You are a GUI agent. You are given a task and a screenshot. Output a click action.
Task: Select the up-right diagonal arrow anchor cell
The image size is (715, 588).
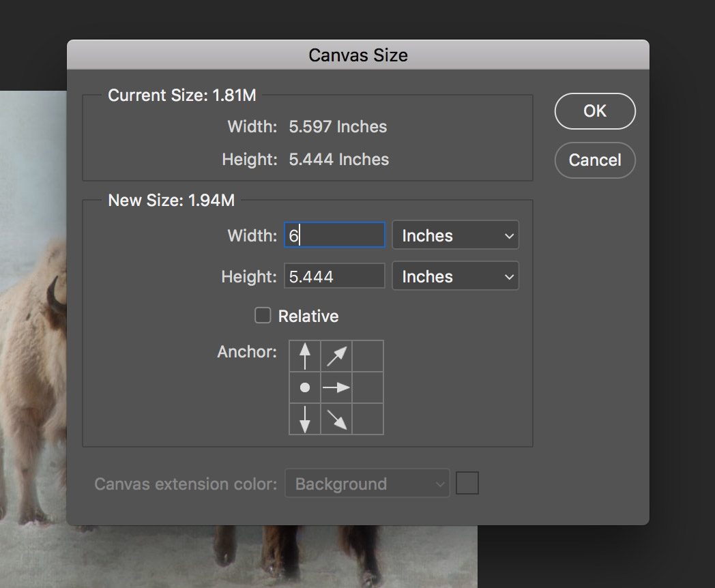[336, 356]
